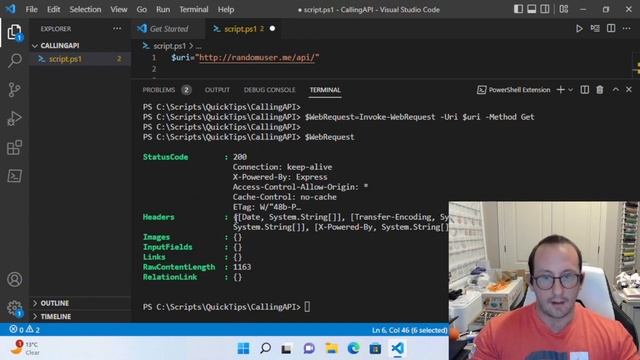Open Source Control view
This screenshot has width=640, height=360.
14,89
